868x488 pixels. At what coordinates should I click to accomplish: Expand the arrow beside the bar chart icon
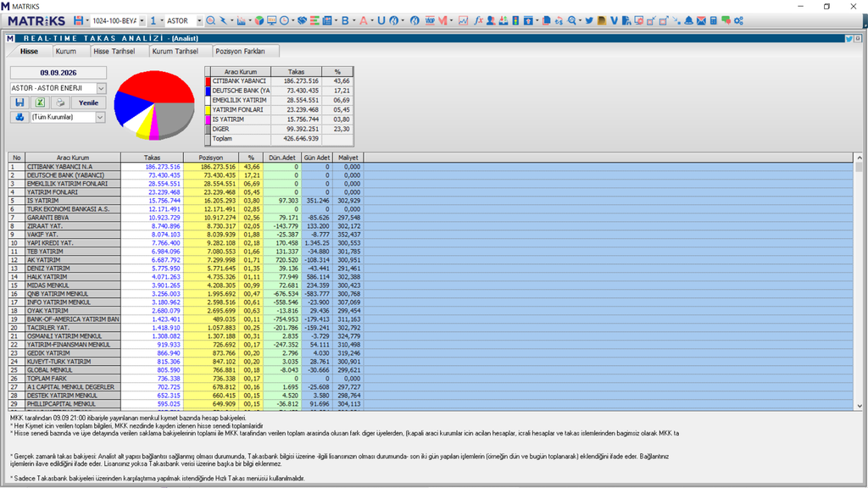(x=250, y=21)
